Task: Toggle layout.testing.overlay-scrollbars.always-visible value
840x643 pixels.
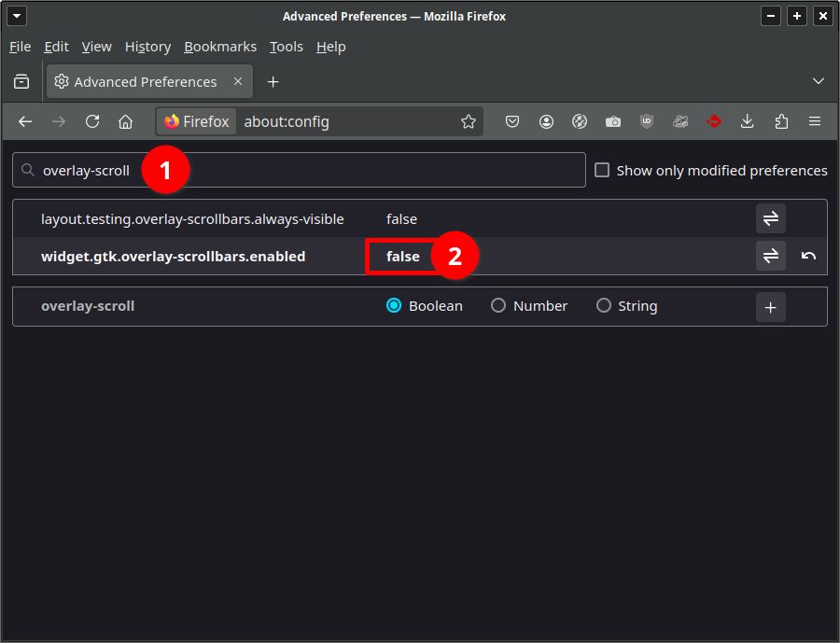Action: pyautogui.click(x=770, y=218)
